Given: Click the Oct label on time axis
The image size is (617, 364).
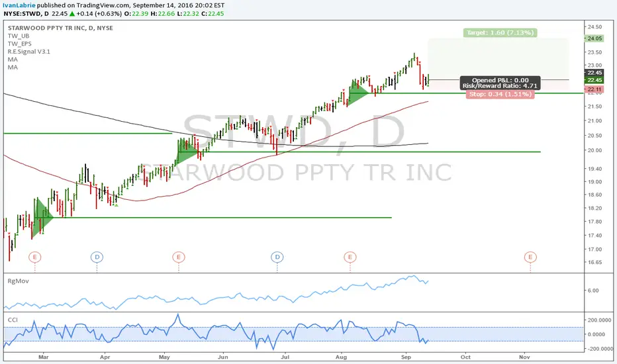Looking at the screenshot, I should [x=465, y=357].
